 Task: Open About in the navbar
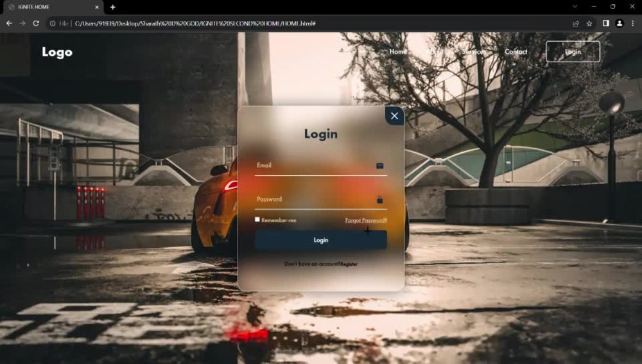click(434, 51)
